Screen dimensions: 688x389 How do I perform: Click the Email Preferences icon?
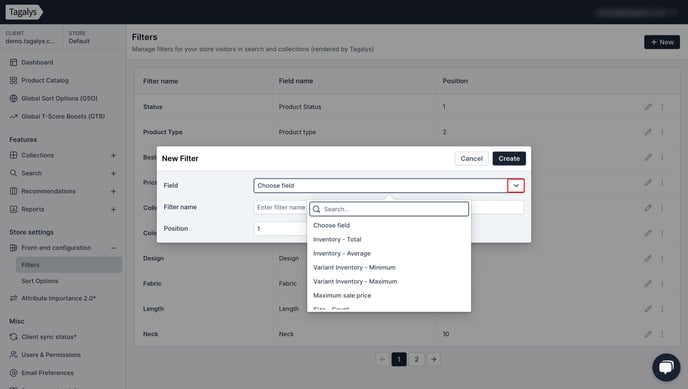point(14,373)
